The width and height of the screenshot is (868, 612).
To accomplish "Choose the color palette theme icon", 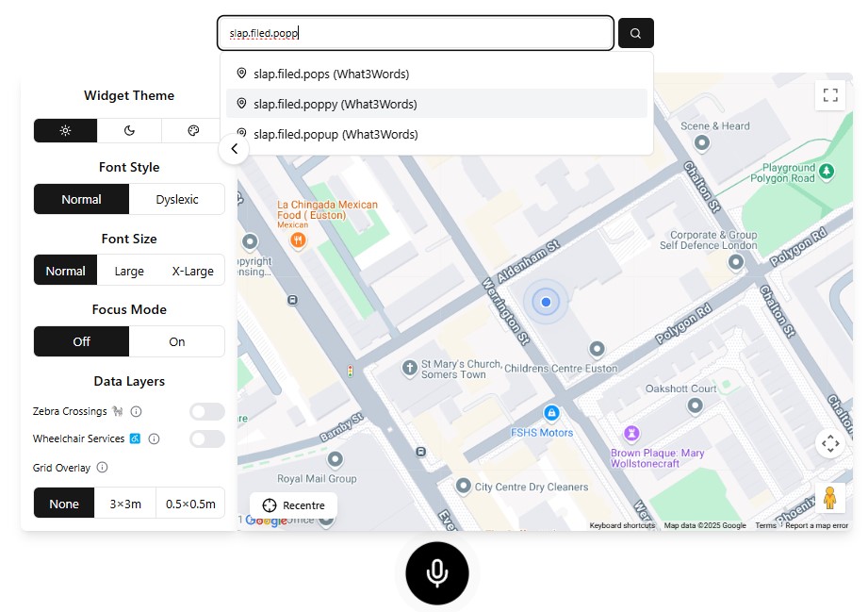I will point(193,130).
